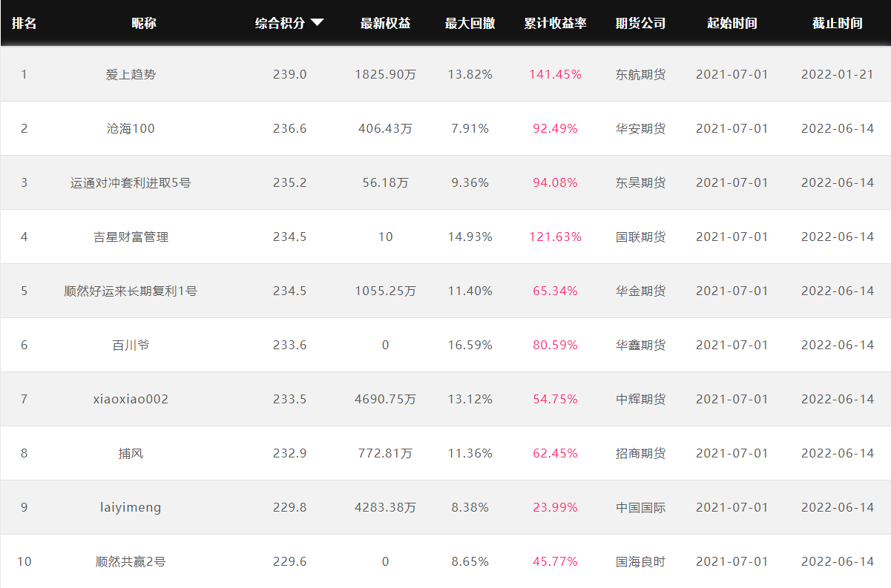Open trader 沧海100 profile
The image size is (891, 588).
[131, 128]
